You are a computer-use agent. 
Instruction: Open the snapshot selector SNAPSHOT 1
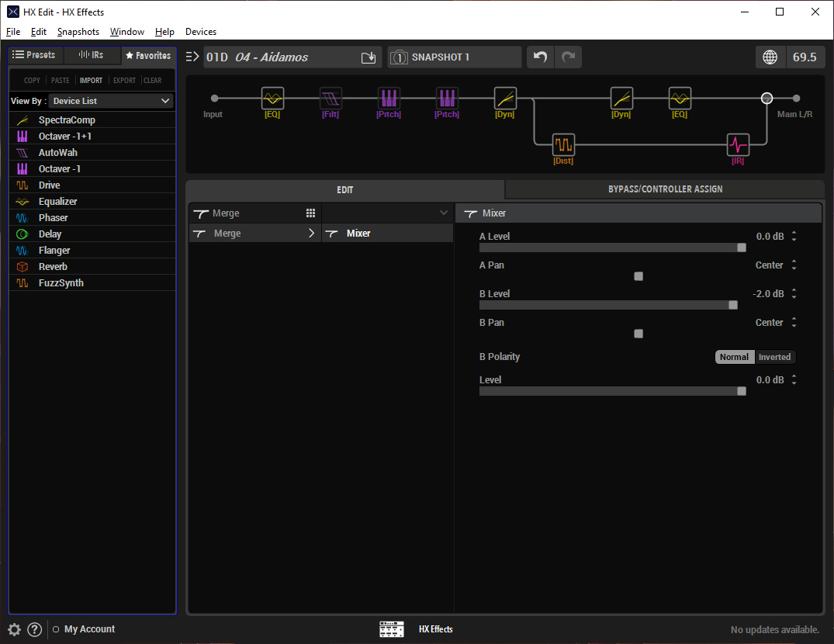coord(455,57)
